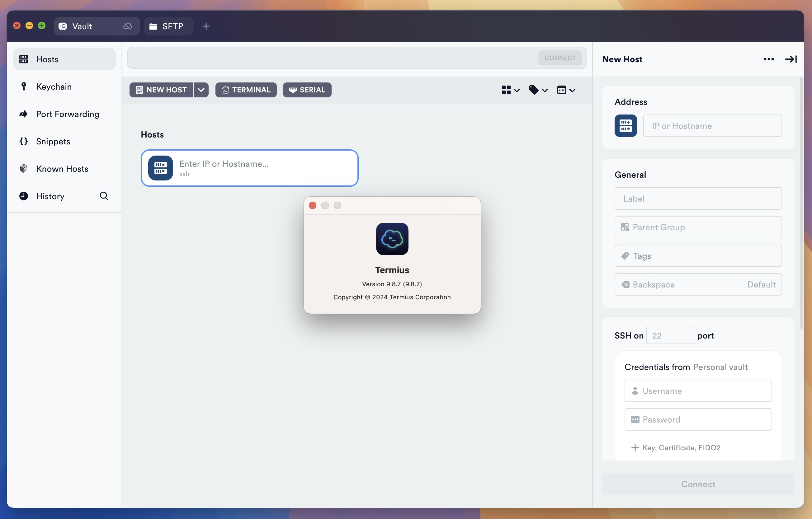Open the Hosts sidebar section

coord(64,59)
